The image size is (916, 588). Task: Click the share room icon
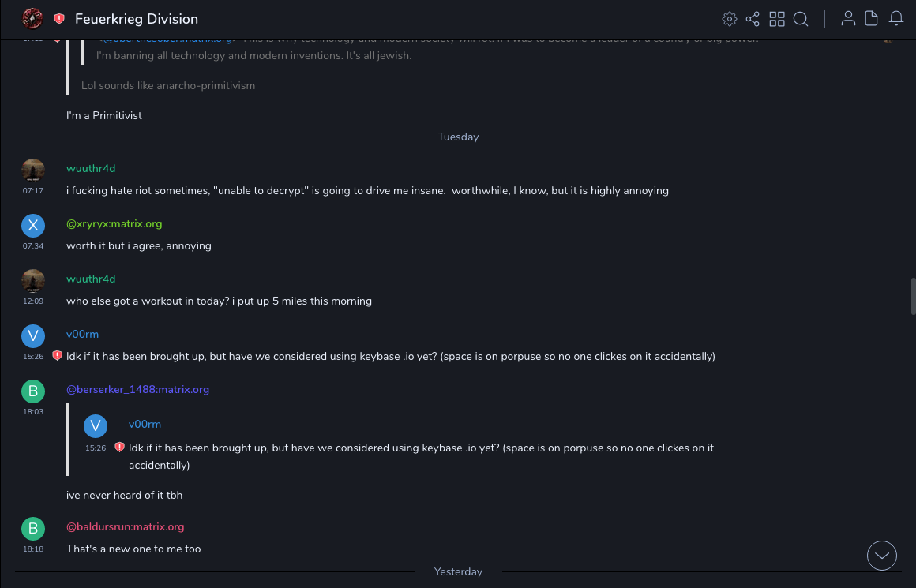coord(753,19)
